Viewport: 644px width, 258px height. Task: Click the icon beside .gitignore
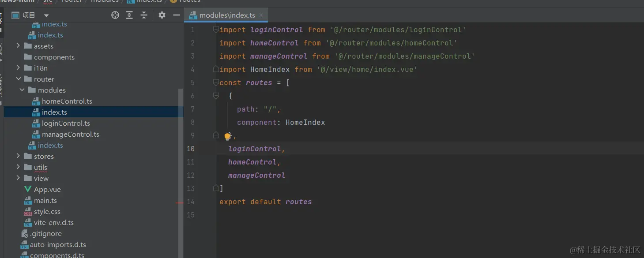[24, 234]
